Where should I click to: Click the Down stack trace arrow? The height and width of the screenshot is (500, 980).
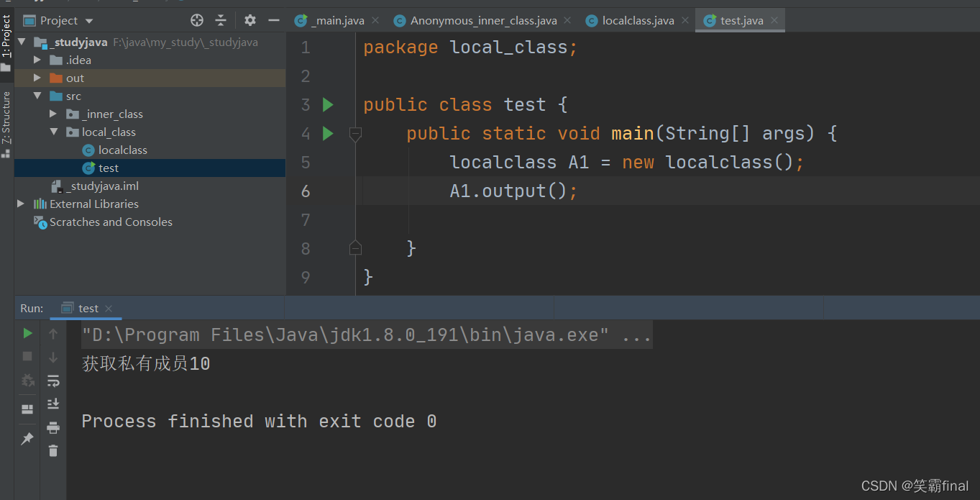coord(53,357)
